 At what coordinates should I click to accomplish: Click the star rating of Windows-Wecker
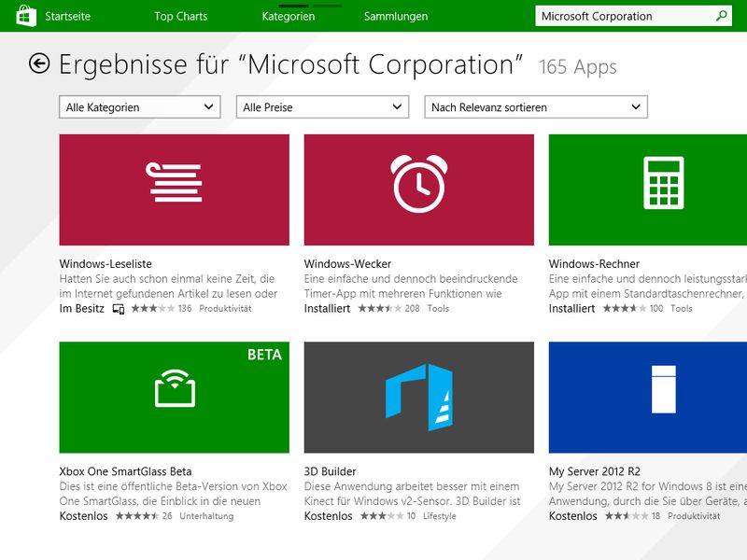(x=380, y=309)
